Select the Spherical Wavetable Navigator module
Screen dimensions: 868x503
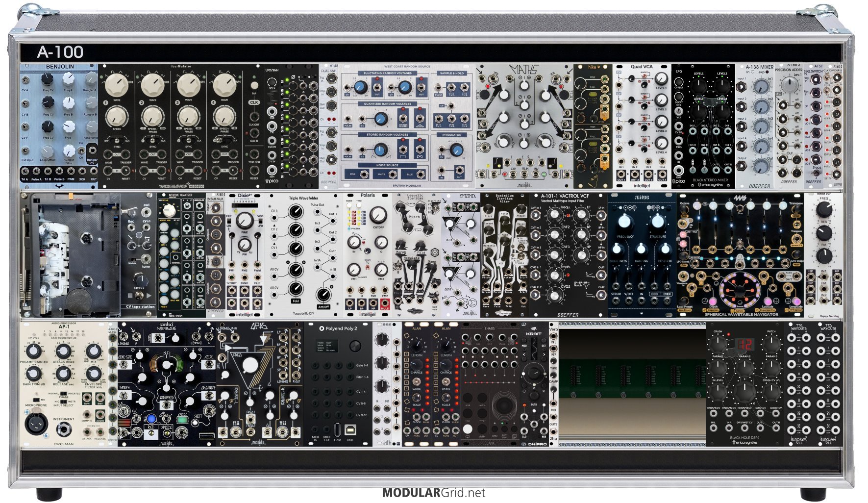(x=740, y=254)
